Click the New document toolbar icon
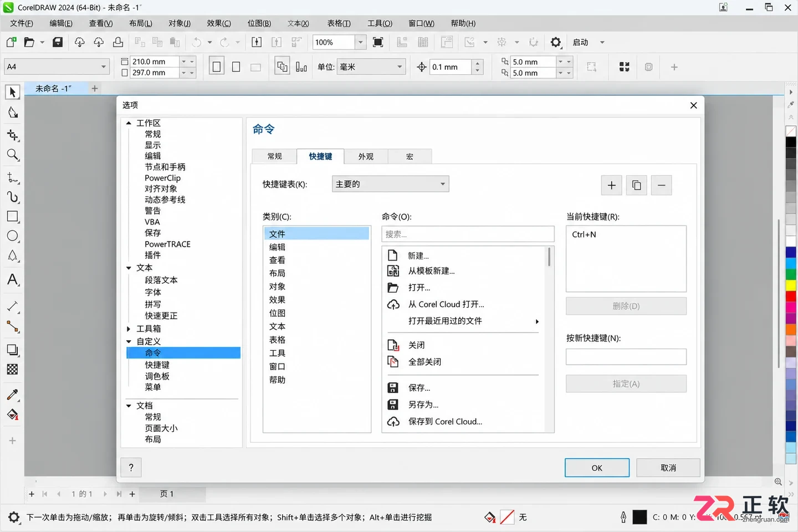 pyautogui.click(x=11, y=42)
